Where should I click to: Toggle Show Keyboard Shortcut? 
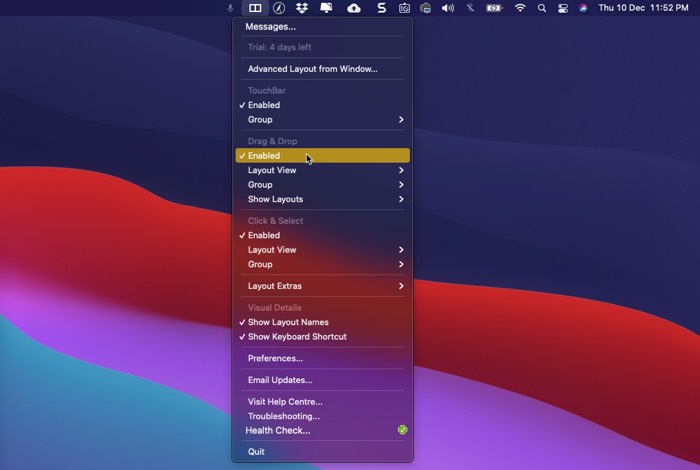322,337
